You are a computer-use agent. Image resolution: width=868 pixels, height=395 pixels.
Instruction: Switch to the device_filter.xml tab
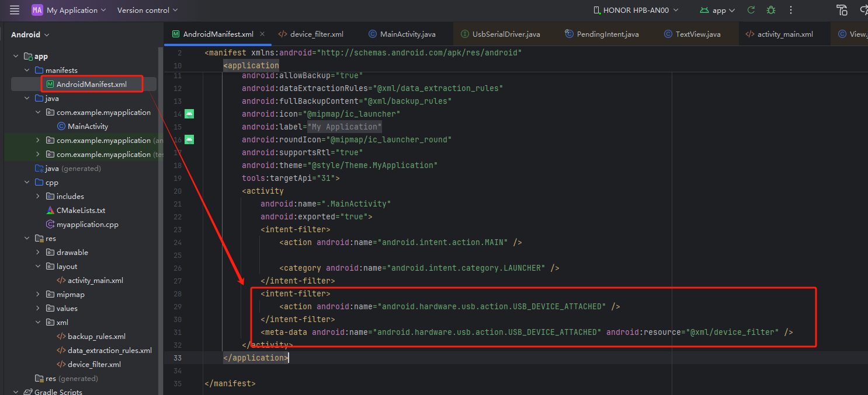click(x=311, y=34)
